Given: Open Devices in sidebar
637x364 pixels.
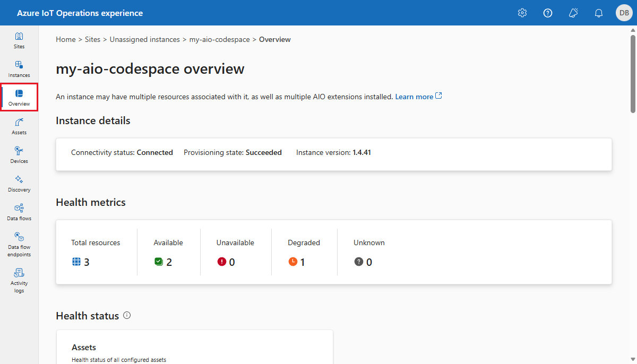Looking at the screenshot, I should (19, 155).
